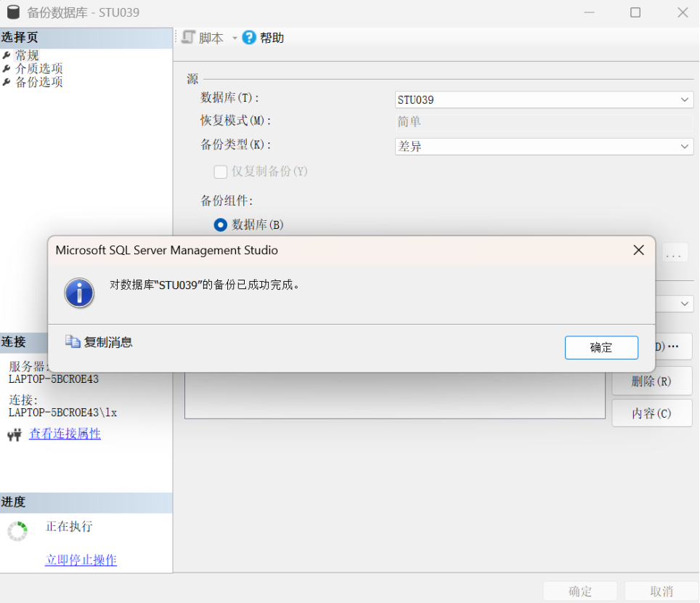700x603 pixels.
Task: Click the copy icon beside 复制消息
Action: [73, 341]
